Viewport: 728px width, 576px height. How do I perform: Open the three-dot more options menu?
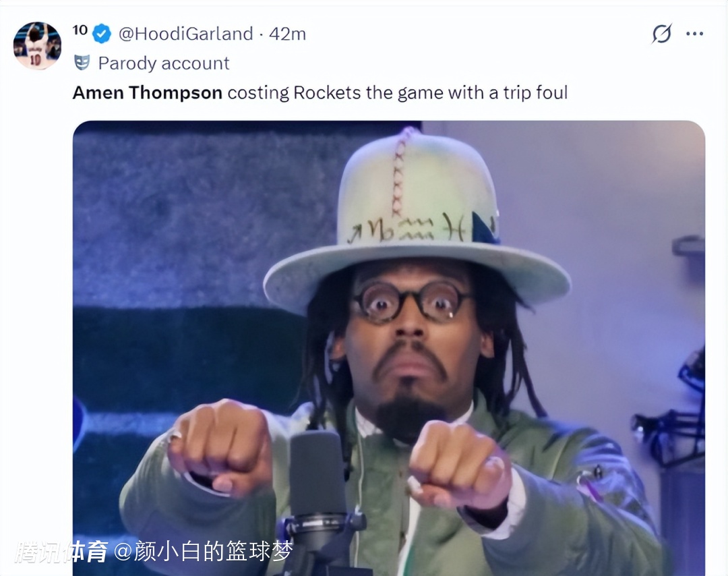(694, 34)
